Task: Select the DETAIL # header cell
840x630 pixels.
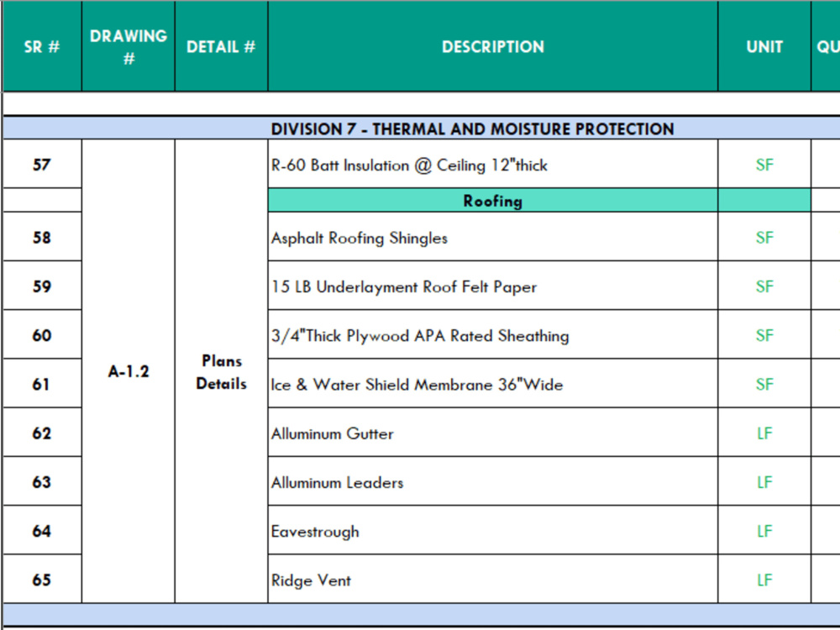Action: click(221, 46)
